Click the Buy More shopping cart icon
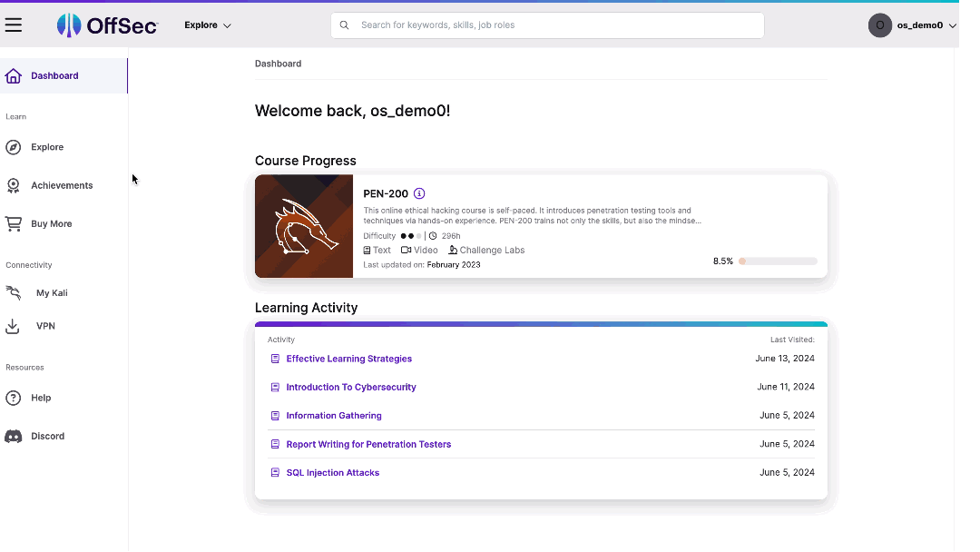The height and width of the screenshot is (552, 980). coord(14,223)
